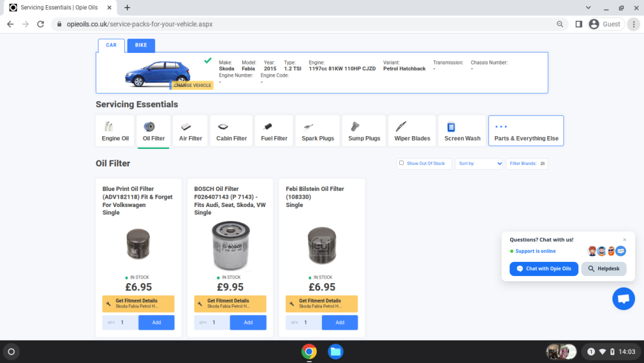The height and width of the screenshot is (363, 644).
Task: Click the browser forward arrow
Action: tap(26, 25)
